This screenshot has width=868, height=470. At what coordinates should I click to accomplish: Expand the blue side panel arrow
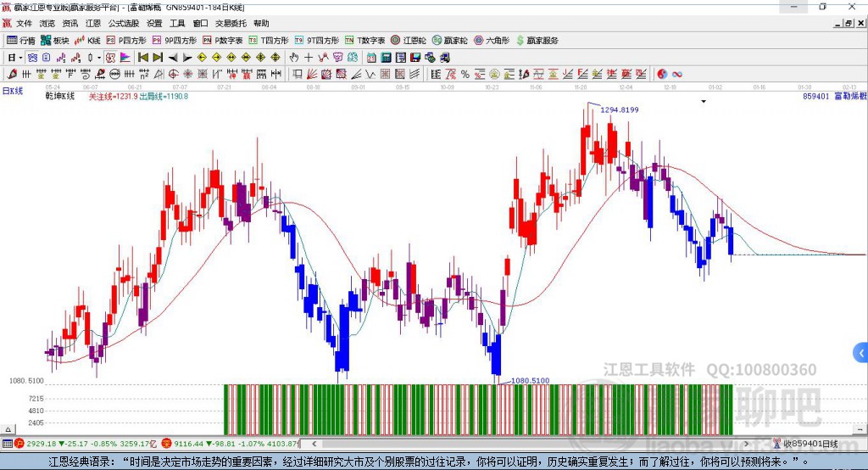861,353
